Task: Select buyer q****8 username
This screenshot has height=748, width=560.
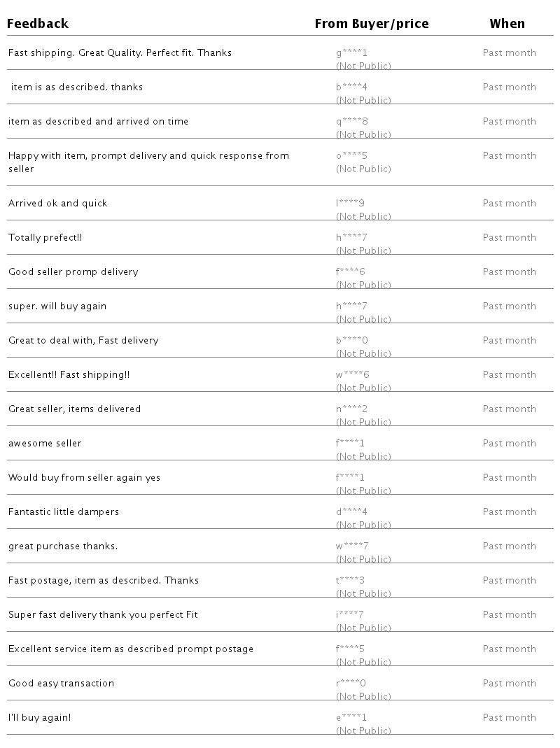Action: point(351,122)
